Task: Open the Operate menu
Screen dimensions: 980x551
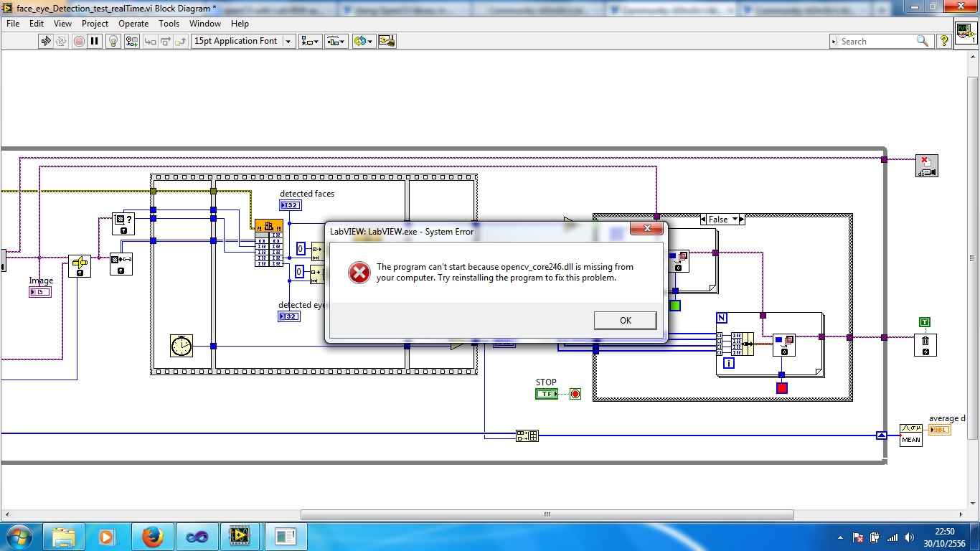Action: coord(133,23)
